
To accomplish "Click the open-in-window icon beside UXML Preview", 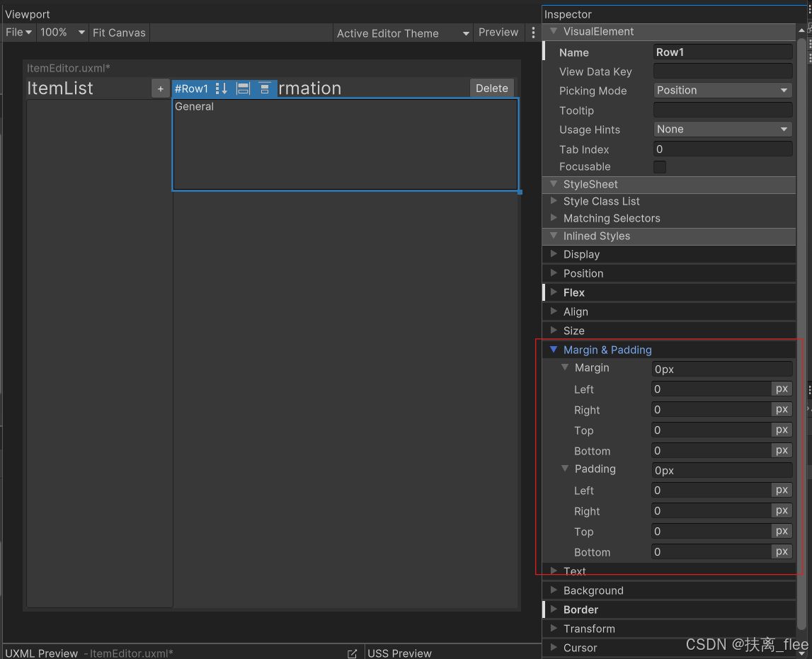I will click(x=352, y=653).
